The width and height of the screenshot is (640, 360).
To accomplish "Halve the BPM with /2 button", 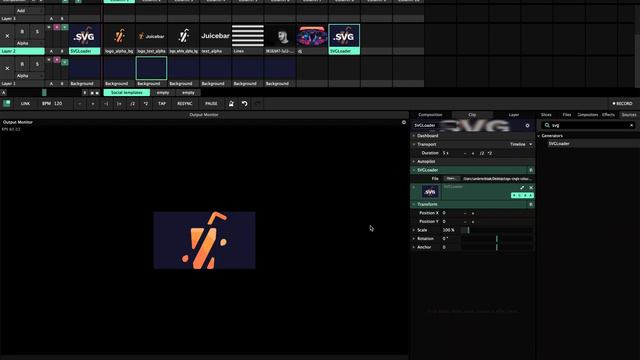I will coord(132,104).
